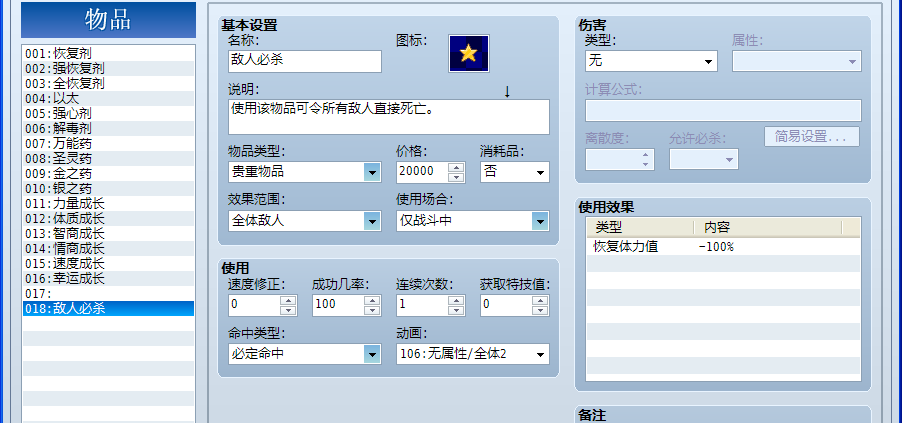Decrease 获取特技值 with down arrow
The image size is (902, 423).
tap(540, 310)
